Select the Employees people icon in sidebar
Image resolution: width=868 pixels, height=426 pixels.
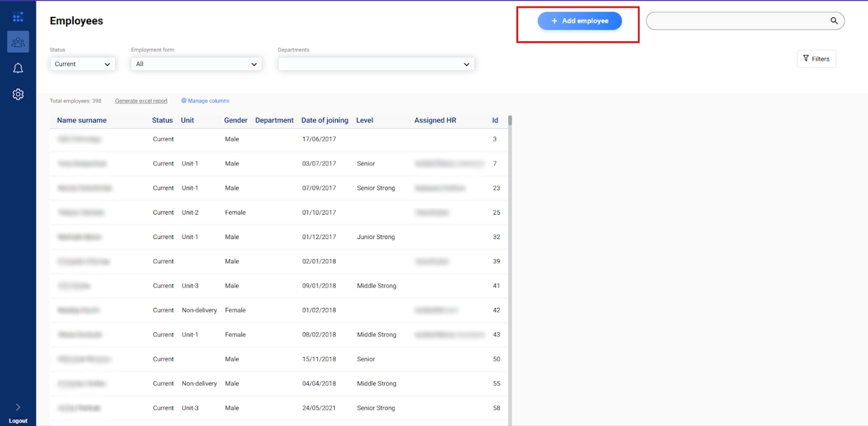coord(18,42)
